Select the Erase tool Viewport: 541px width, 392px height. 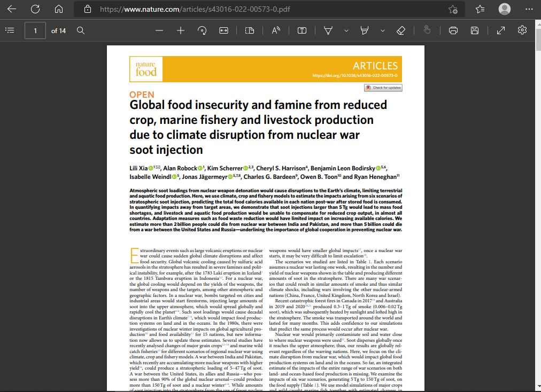pos(401,30)
